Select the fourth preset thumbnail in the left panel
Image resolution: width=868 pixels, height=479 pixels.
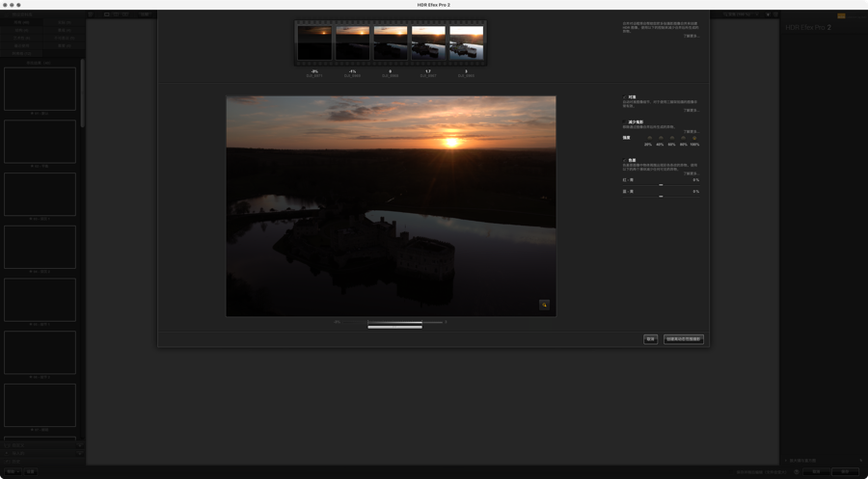(40, 248)
